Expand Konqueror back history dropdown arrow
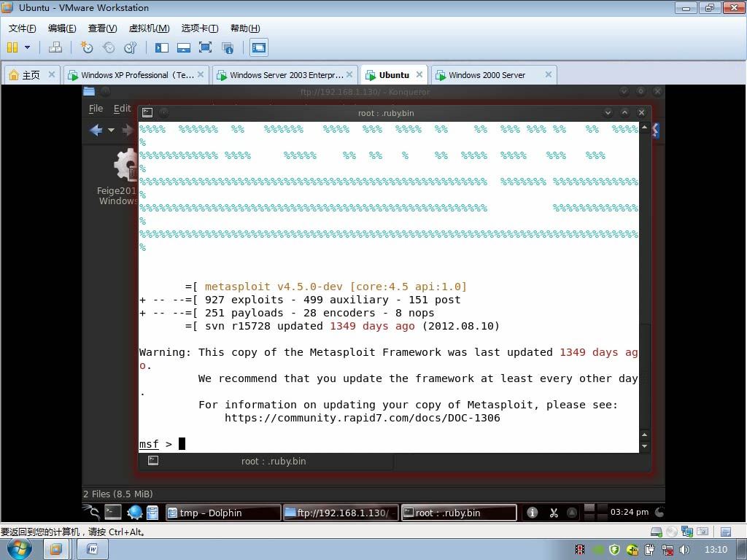747x560 pixels. (x=111, y=130)
